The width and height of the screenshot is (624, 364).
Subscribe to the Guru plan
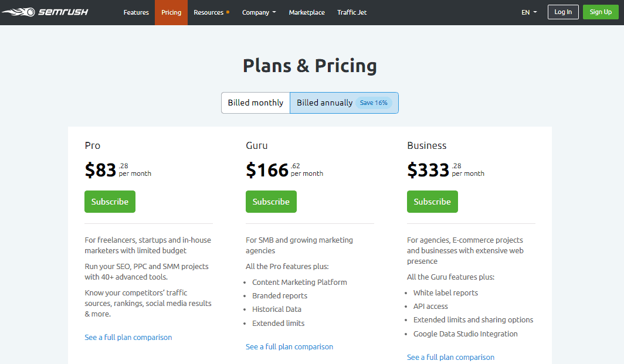coord(271,202)
